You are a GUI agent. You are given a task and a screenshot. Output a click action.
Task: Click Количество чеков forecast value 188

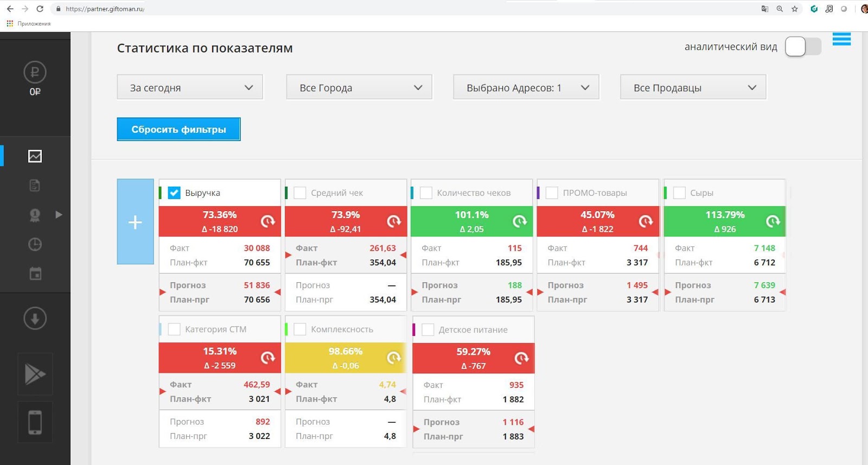[515, 285]
